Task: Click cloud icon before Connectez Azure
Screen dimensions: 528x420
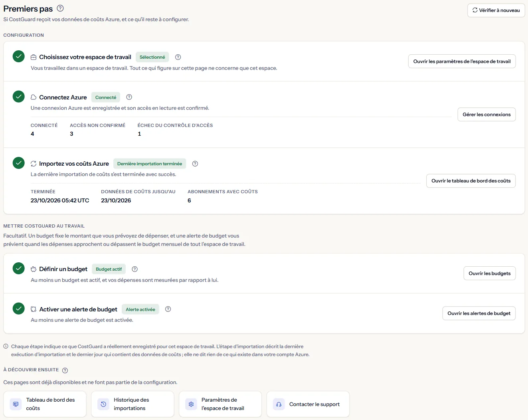Action: point(34,97)
